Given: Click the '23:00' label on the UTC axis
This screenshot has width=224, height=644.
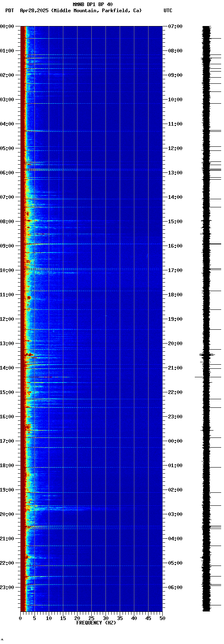Looking at the screenshot, I should coord(175,417).
